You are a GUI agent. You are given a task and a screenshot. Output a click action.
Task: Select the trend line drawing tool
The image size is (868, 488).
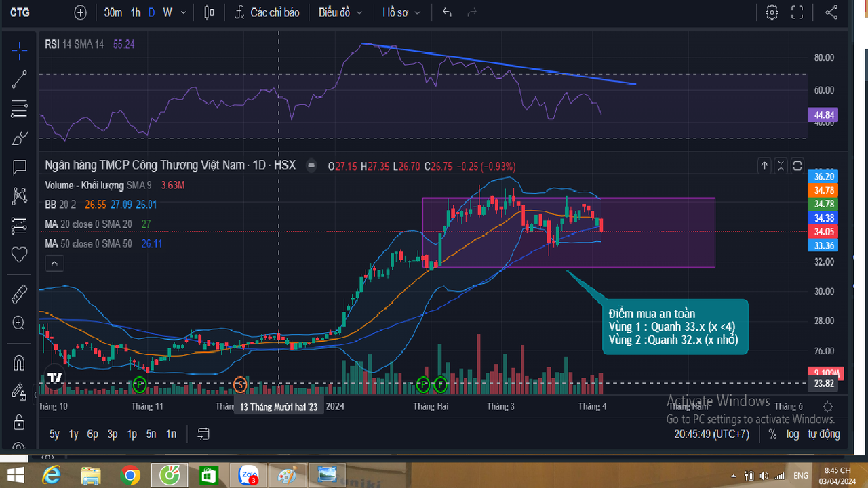(20, 79)
